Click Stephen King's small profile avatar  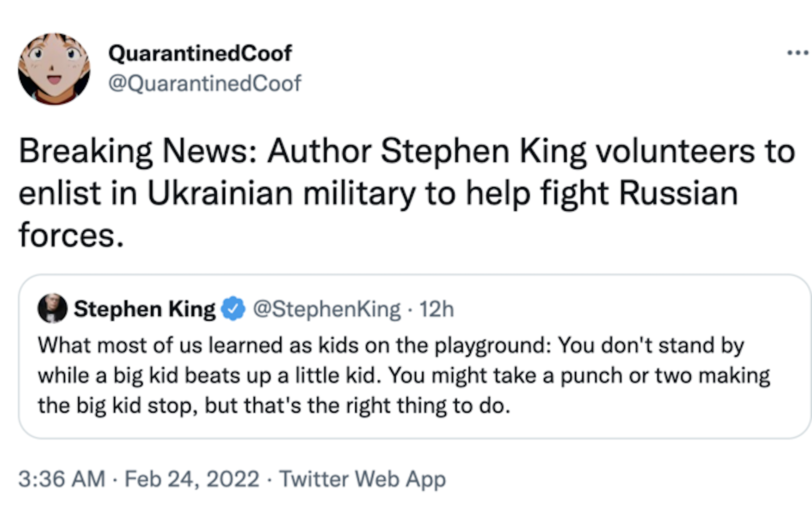tap(52, 308)
